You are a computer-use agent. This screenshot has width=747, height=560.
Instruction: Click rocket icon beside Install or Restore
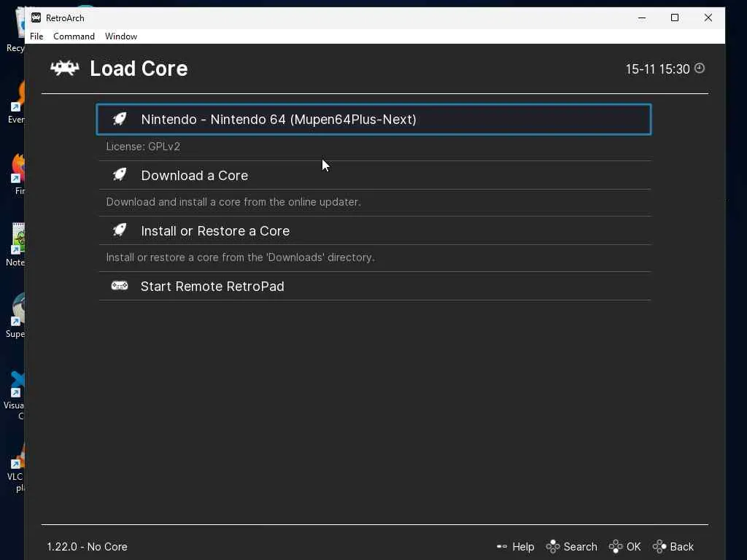click(120, 230)
